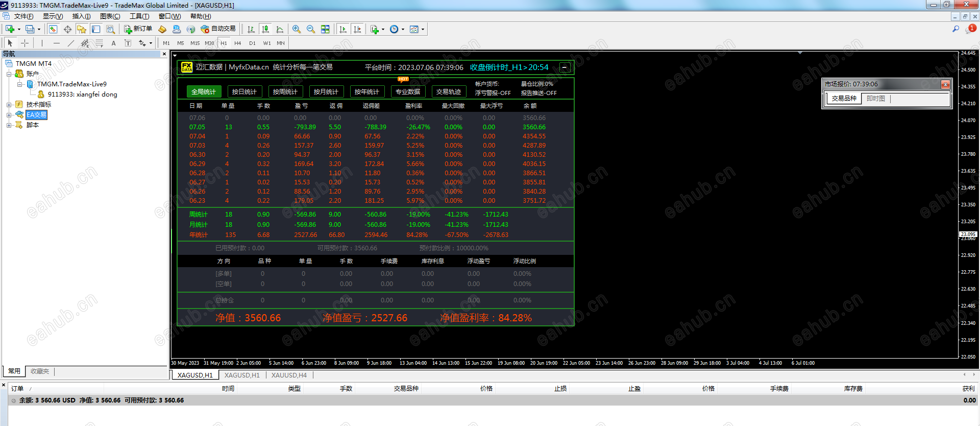The height and width of the screenshot is (426, 980).
Task: Open the Strategy Tester magnifier icon
Action: pos(110,29)
